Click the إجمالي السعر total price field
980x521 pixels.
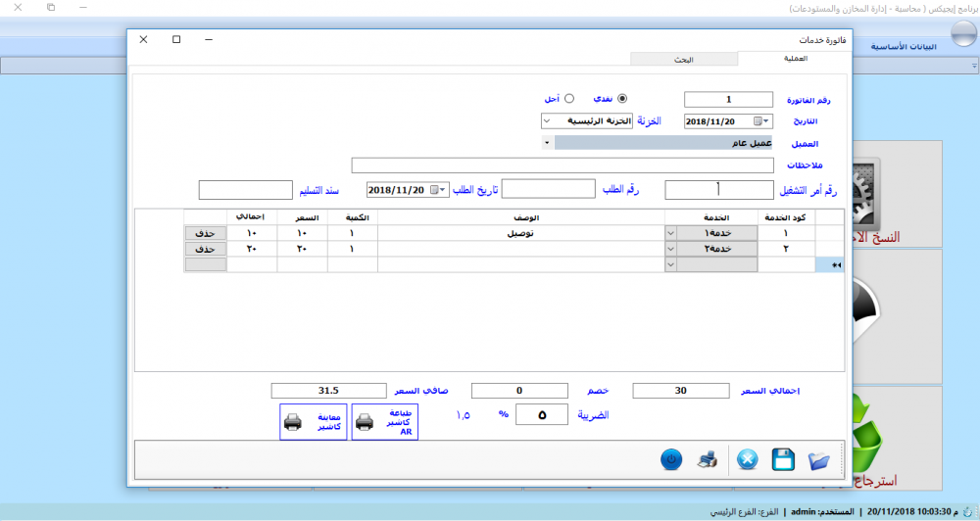[681, 391]
